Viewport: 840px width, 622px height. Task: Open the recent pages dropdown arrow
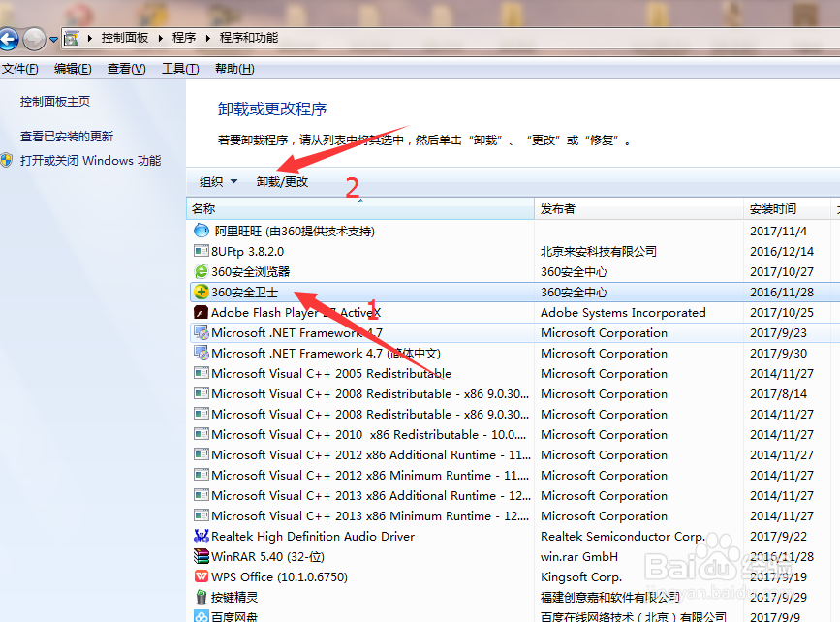(53, 39)
